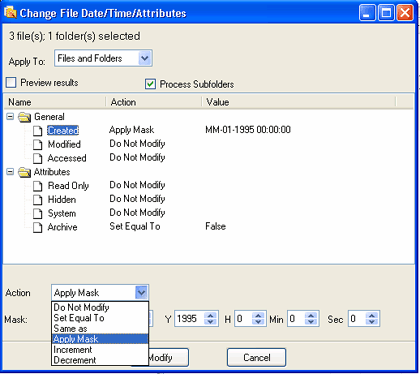Click Do Not Modify in Hidden row
Screen dimensions: 420x374
(137, 199)
